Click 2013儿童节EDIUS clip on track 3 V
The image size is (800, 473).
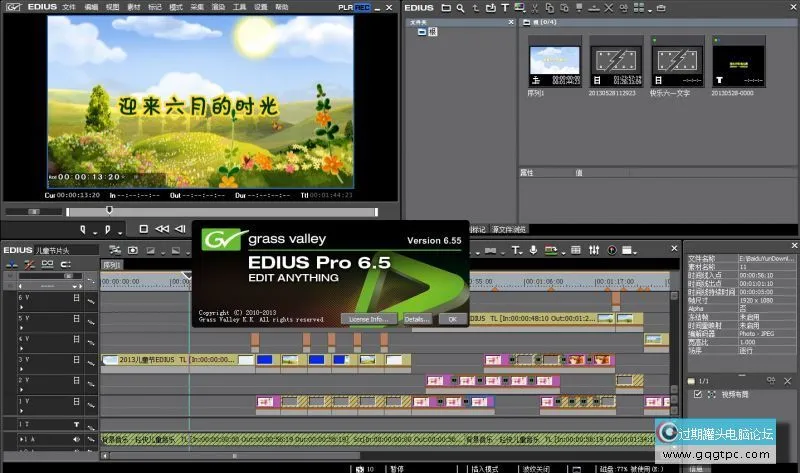(x=178, y=360)
